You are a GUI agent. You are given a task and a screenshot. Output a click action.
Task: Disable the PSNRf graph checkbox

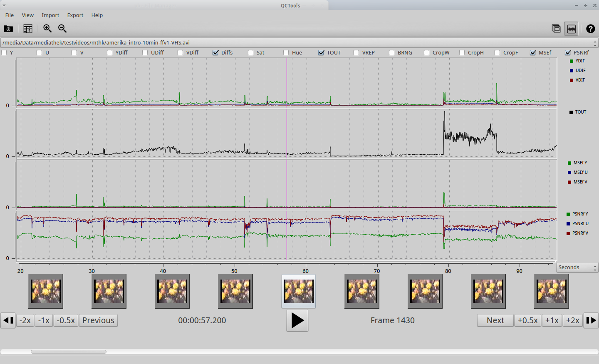point(568,53)
